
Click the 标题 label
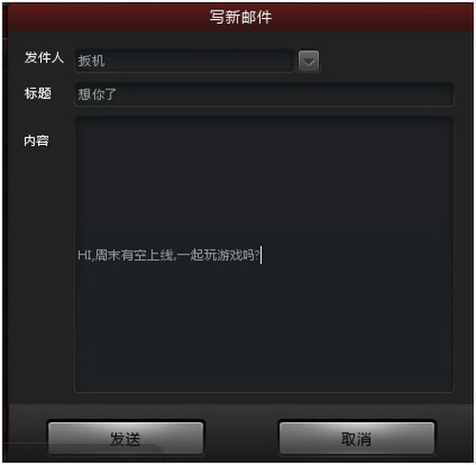(x=37, y=93)
